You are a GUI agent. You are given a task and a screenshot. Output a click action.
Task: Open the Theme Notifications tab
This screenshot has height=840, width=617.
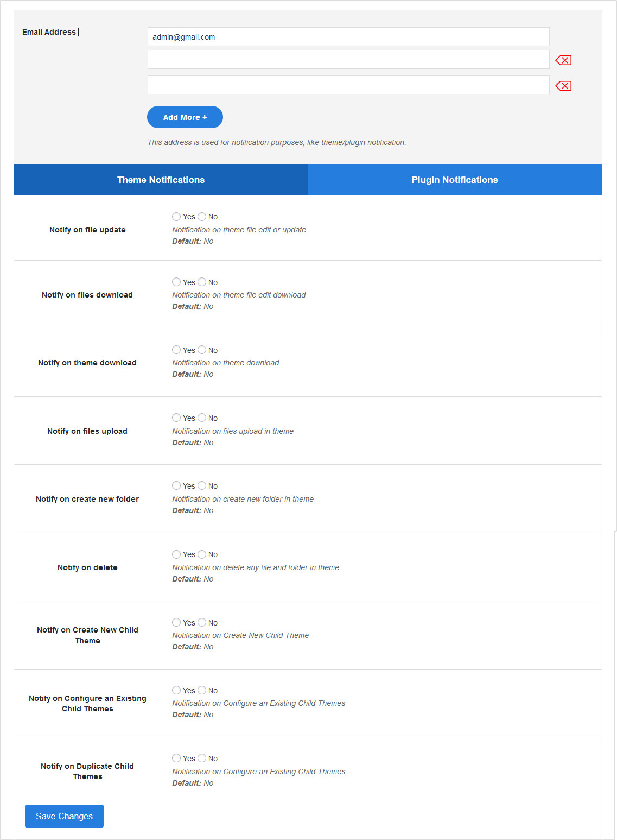[x=161, y=180]
